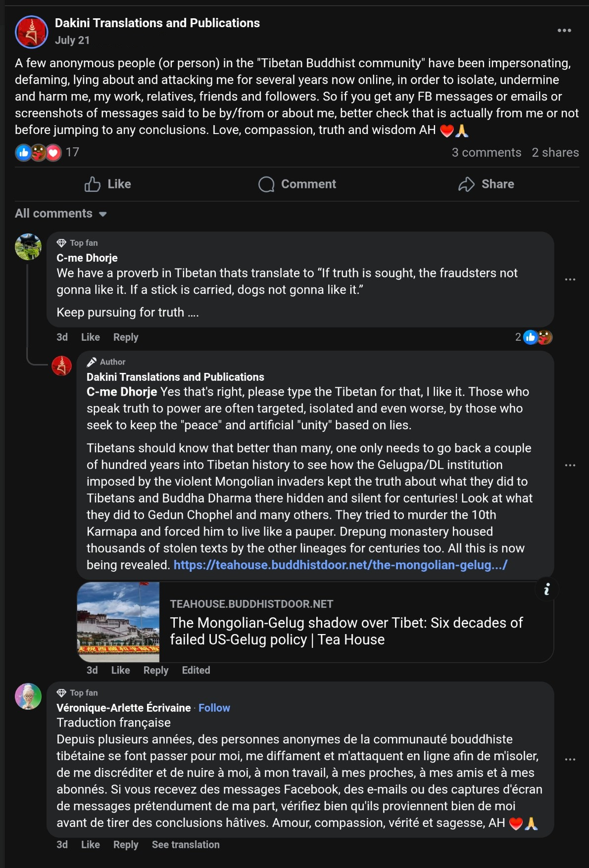Show the 3 comments on the post
The width and height of the screenshot is (589, 868).
pos(486,152)
